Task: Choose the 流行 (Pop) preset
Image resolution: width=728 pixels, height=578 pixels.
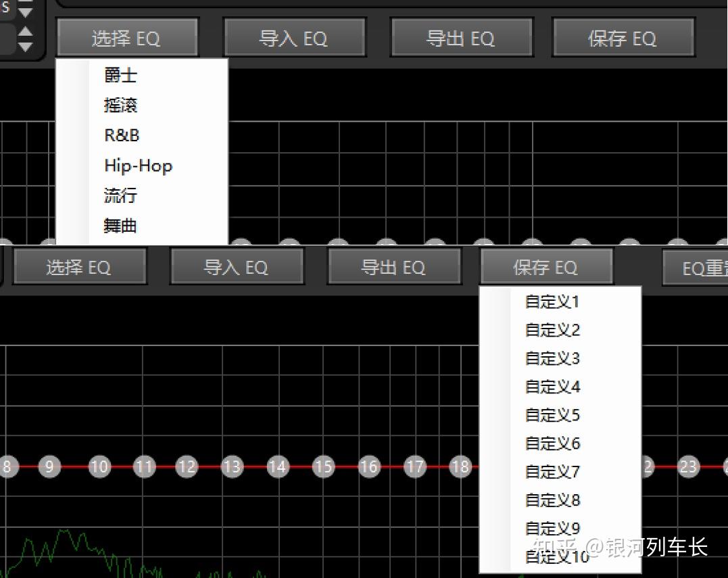Action: [120, 196]
